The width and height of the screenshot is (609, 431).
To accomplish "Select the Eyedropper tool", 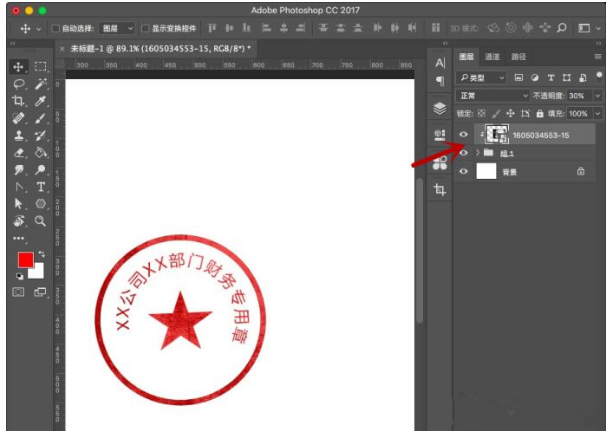I will coord(41,101).
